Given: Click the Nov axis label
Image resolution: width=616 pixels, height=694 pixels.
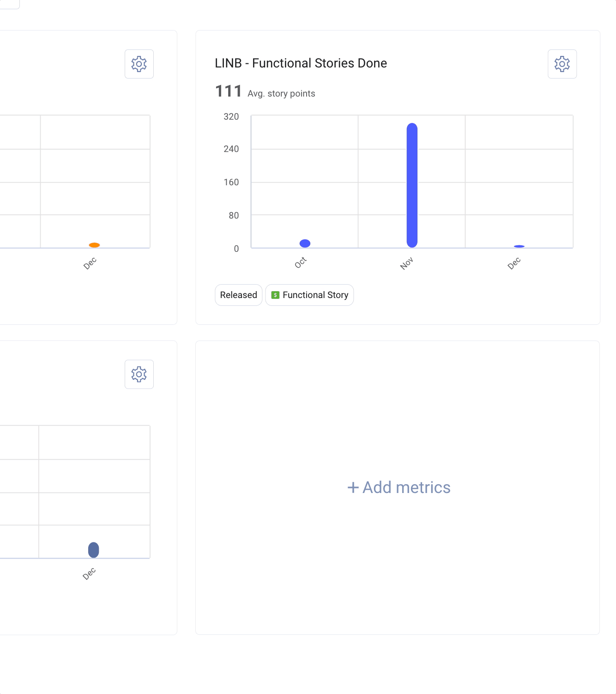Looking at the screenshot, I should pyautogui.click(x=407, y=263).
